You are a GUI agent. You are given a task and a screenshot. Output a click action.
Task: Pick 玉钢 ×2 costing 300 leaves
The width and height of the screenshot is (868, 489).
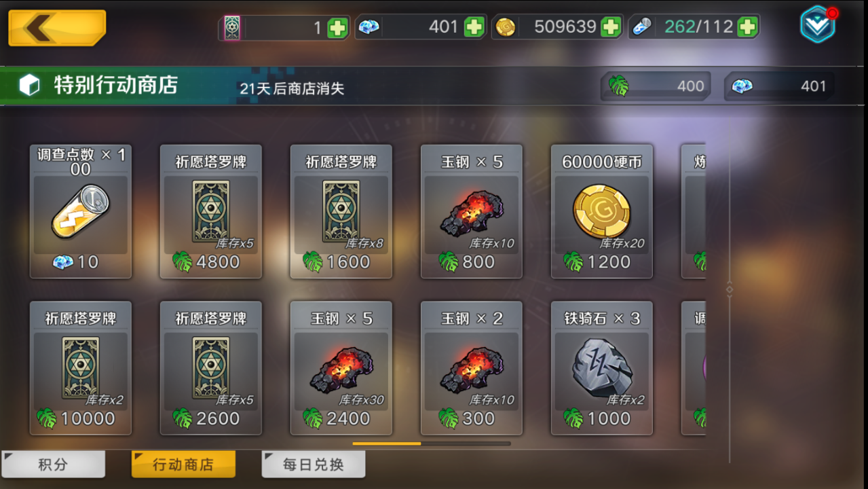(472, 368)
